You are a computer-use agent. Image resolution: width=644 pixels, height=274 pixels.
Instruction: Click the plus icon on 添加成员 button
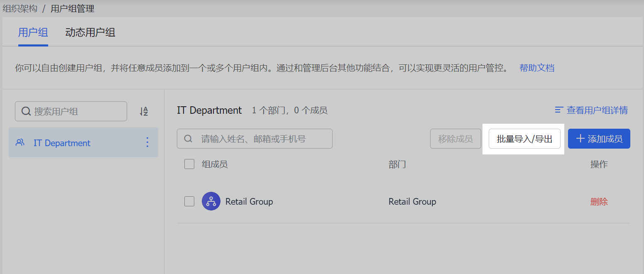[580, 139]
